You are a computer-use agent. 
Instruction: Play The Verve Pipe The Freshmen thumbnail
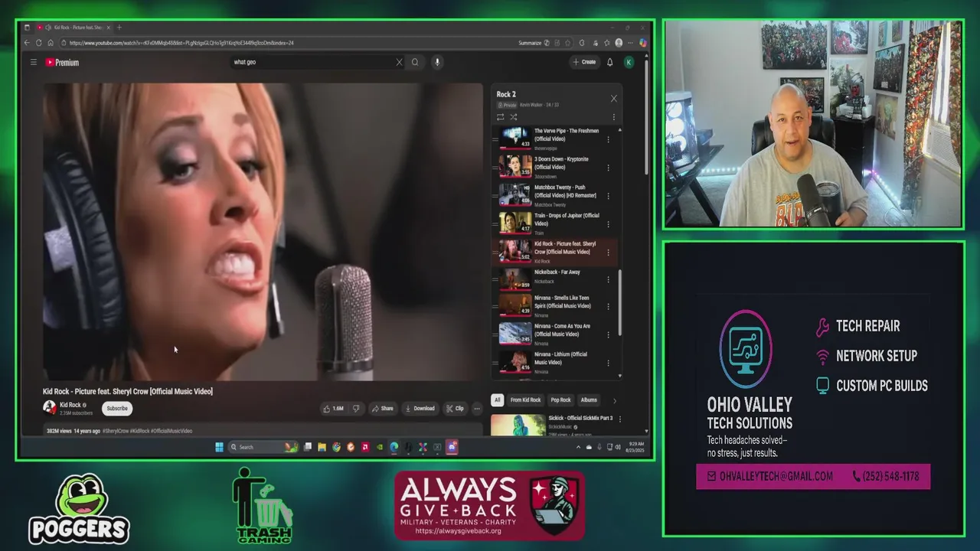pos(514,138)
